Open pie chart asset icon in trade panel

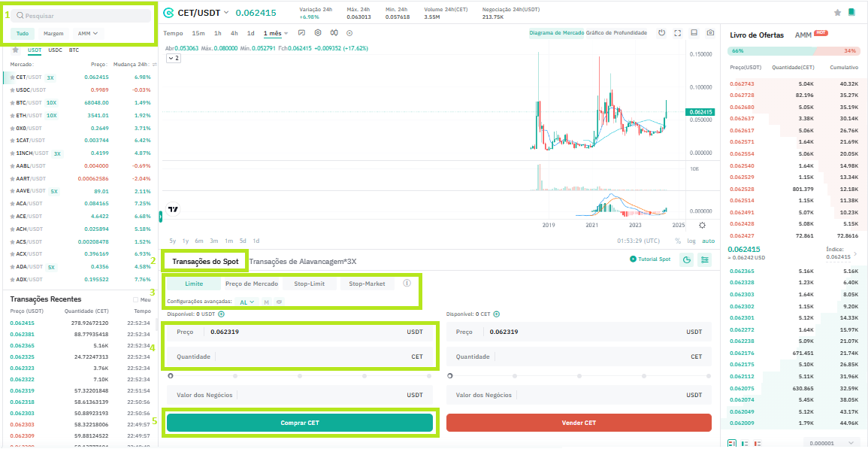pos(687,259)
